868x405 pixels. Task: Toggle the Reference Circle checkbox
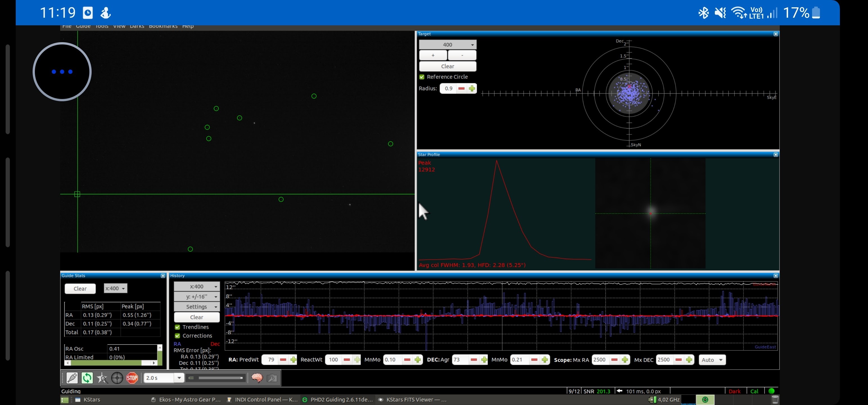point(422,77)
